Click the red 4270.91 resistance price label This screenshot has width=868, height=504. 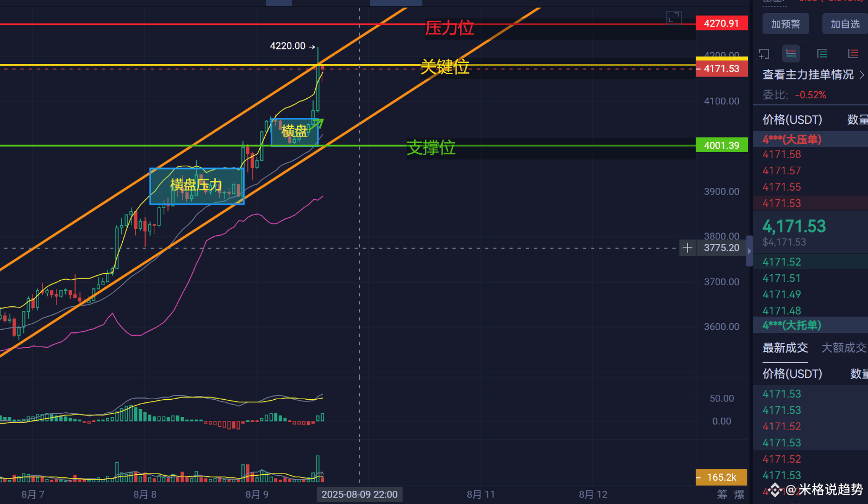tap(722, 23)
